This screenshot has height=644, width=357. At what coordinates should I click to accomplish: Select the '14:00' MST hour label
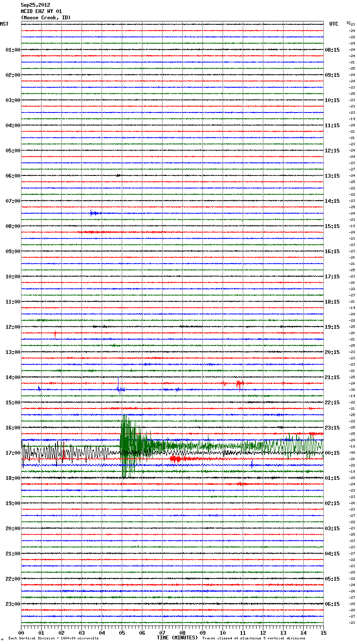pos(13,377)
